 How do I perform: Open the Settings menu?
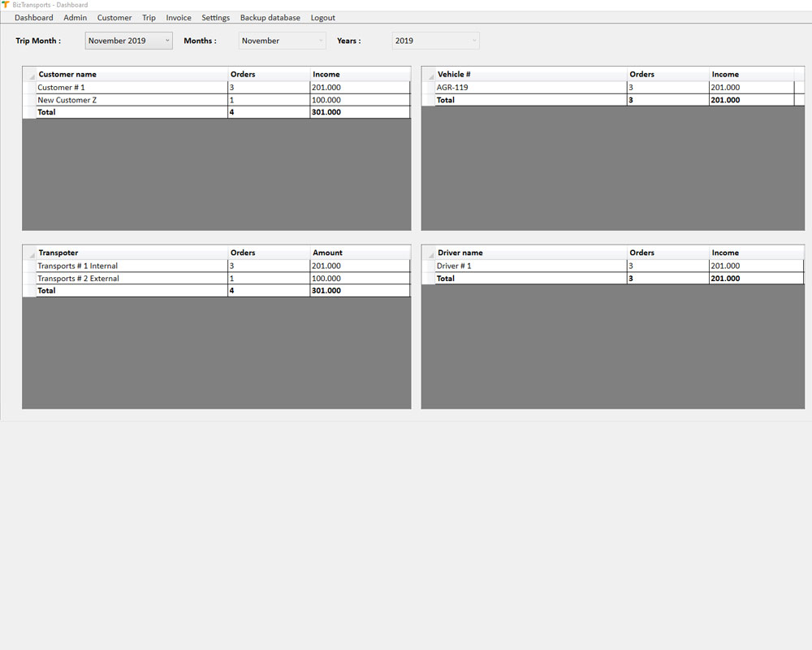215,18
